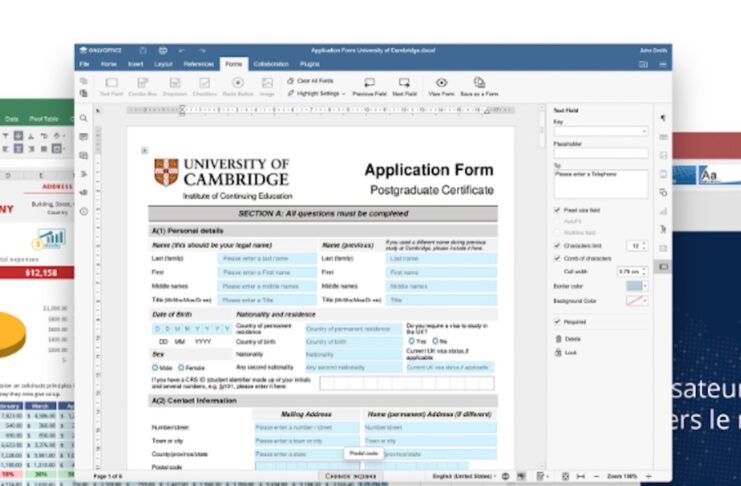Click Clear All Fields button

click(315, 80)
